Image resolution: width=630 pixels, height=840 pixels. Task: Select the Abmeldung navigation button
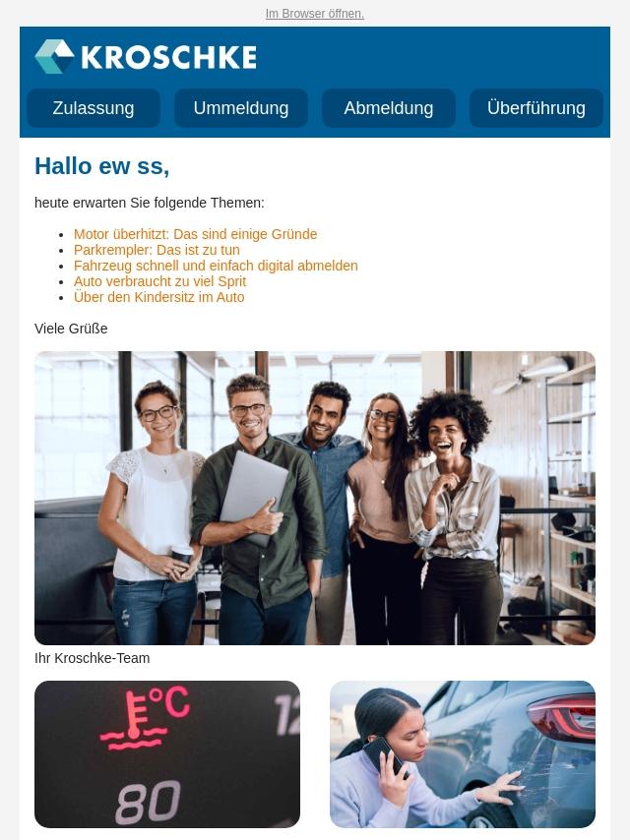coord(389,108)
